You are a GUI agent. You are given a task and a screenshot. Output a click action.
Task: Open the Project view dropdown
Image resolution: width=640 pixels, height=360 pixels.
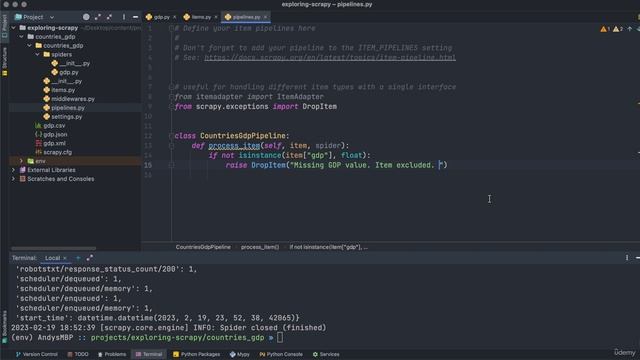(x=34, y=17)
